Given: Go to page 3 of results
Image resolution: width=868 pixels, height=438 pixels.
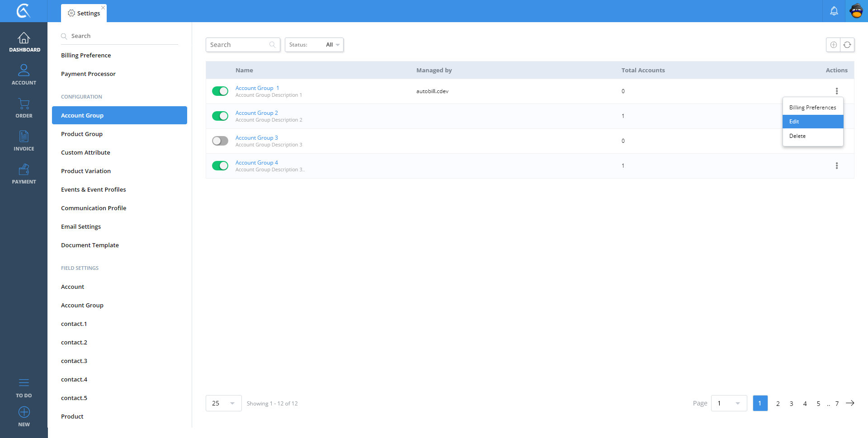Looking at the screenshot, I should click(791, 404).
